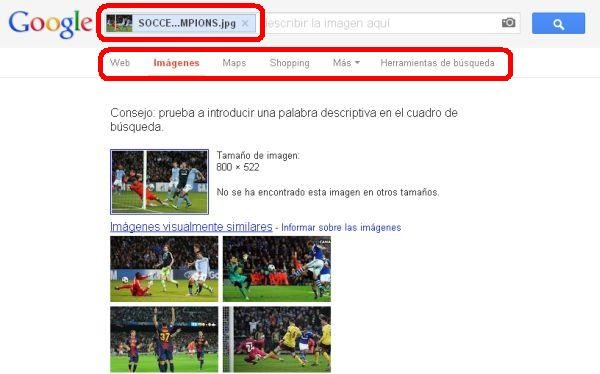Open the uploaded 800 × 522 soccer thumbnail
Screen dimensions: 600x374
tap(159, 182)
